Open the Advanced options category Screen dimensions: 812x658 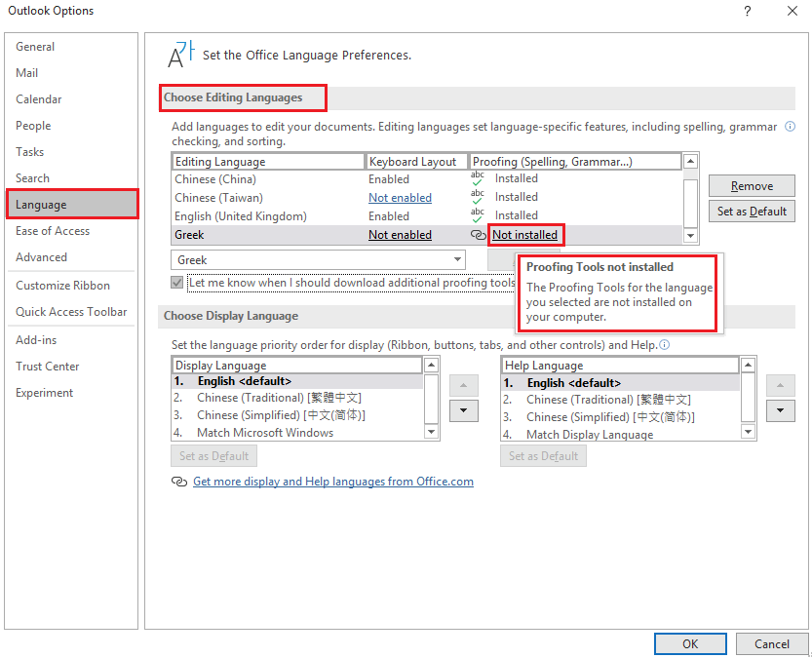(x=41, y=257)
